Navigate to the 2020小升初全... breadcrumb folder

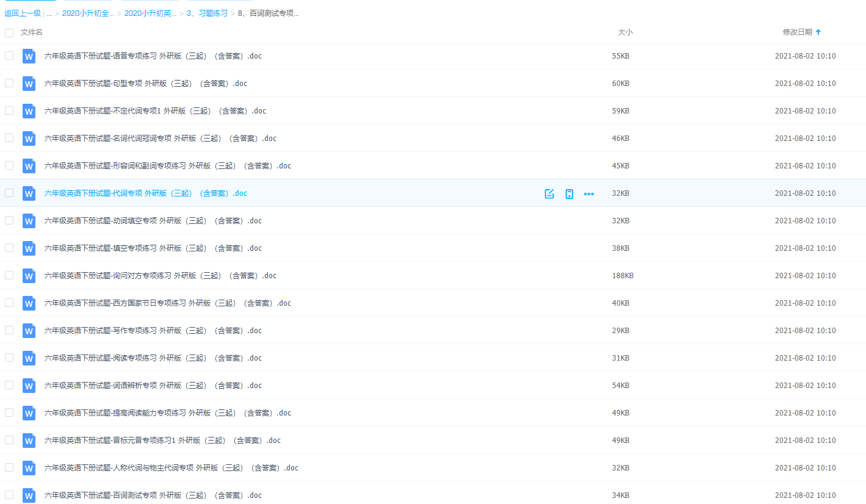[88, 13]
